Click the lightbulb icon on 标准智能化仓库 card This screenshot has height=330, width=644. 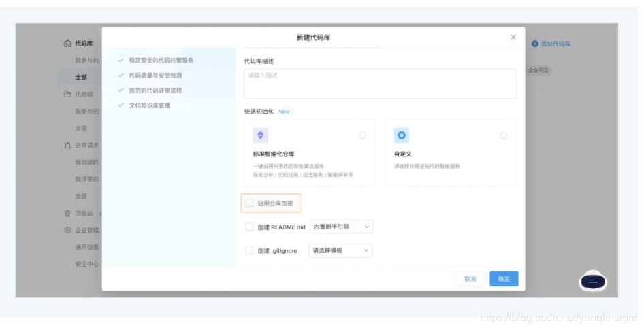(261, 135)
